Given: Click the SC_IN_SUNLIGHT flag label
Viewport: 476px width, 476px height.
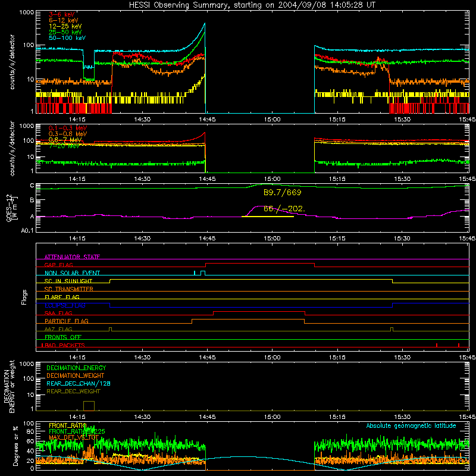Looking at the screenshot, I should pyautogui.click(x=68, y=281).
